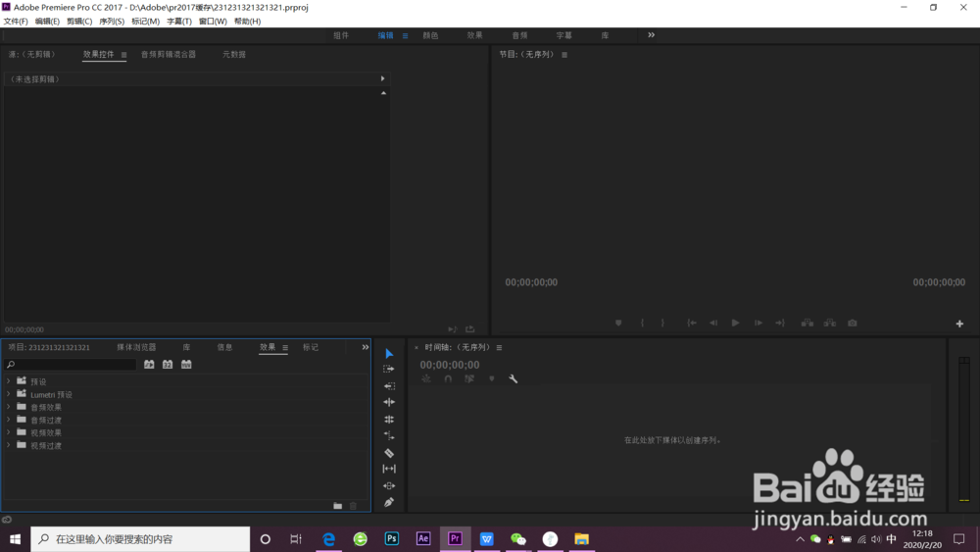
Task: Expand the Lumetri 预设 folder
Action: pos(8,394)
